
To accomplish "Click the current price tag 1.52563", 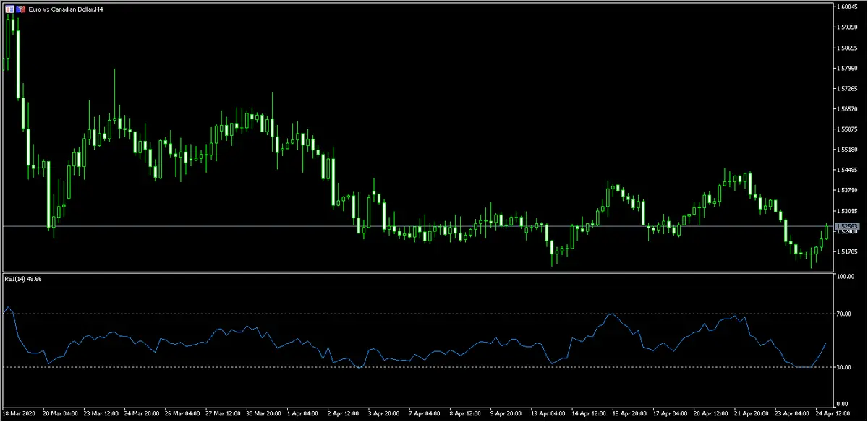I will pyautogui.click(x=846, y=226).
